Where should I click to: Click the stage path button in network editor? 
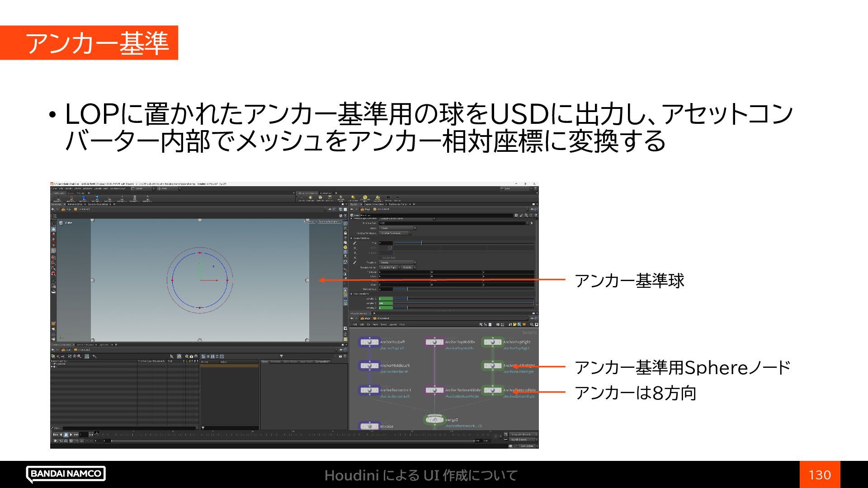365,318
